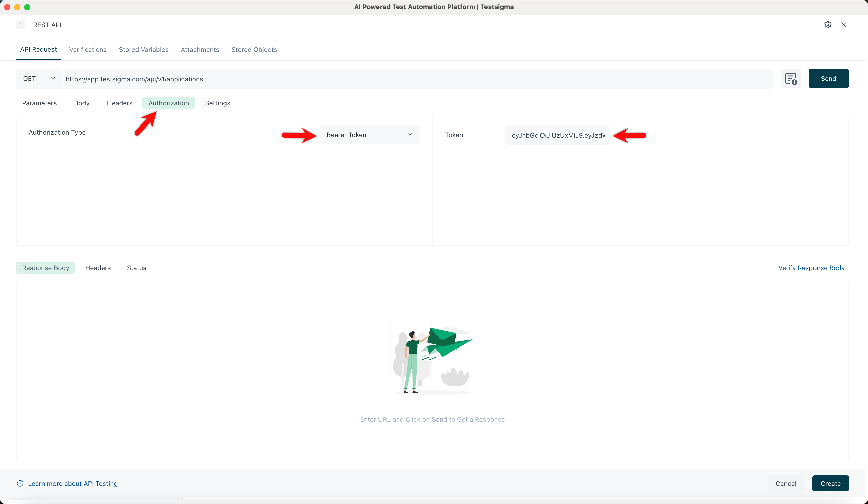Focus the request URL input field

(x=417, y=79)
